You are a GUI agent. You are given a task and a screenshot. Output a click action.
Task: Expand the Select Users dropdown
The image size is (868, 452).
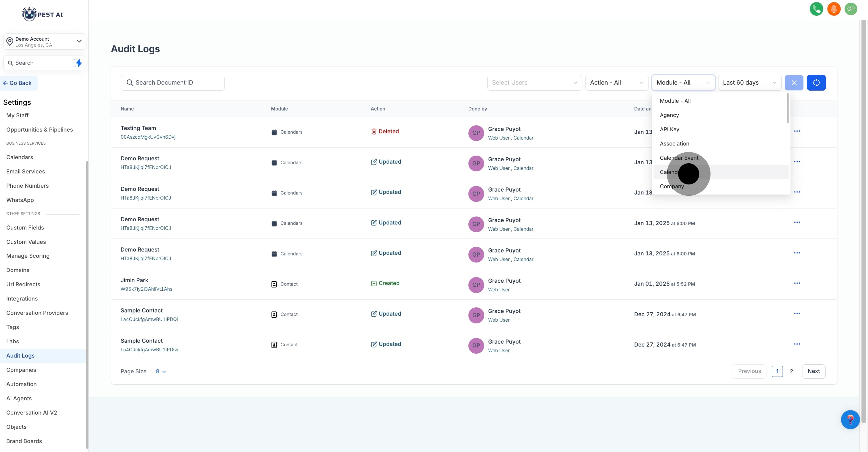[x=534, y=83]
